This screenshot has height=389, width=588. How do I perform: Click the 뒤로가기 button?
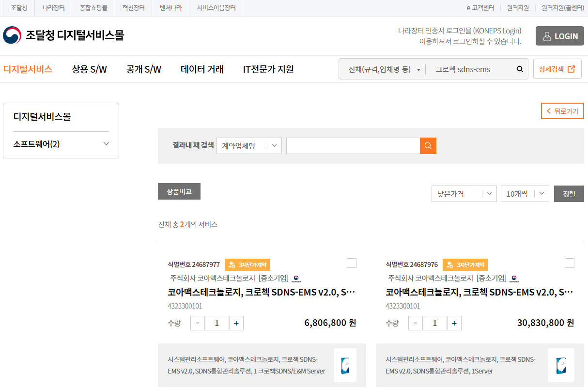[562, 111]
